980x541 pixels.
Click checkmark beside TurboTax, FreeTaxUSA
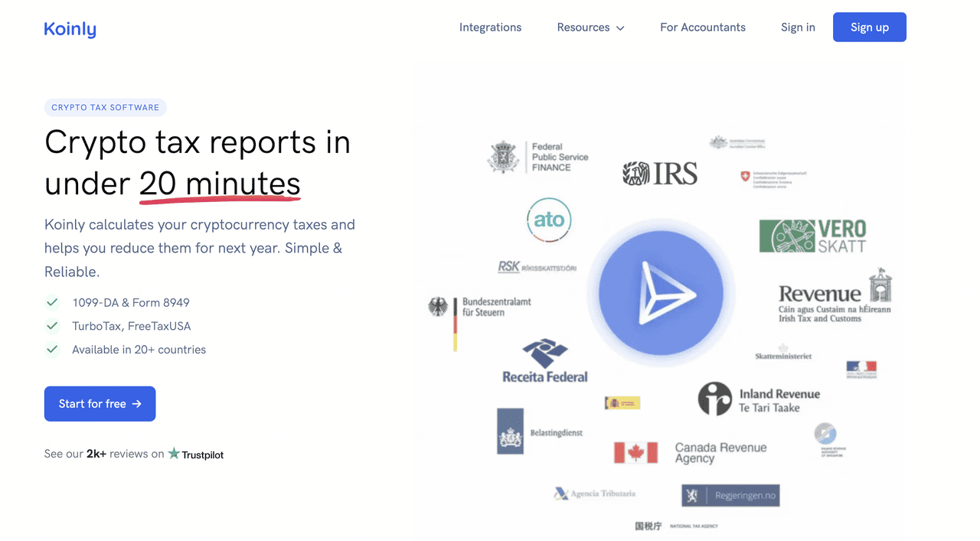52,326
